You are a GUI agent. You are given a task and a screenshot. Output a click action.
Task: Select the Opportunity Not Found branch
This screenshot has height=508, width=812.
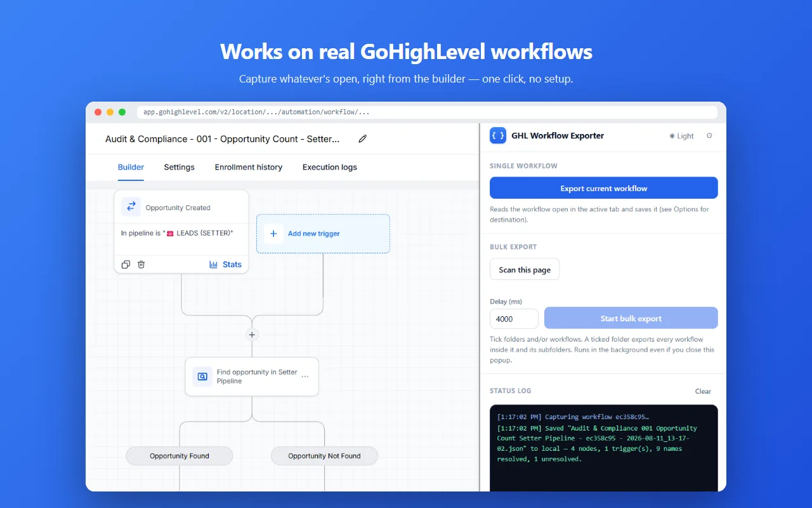324,456
